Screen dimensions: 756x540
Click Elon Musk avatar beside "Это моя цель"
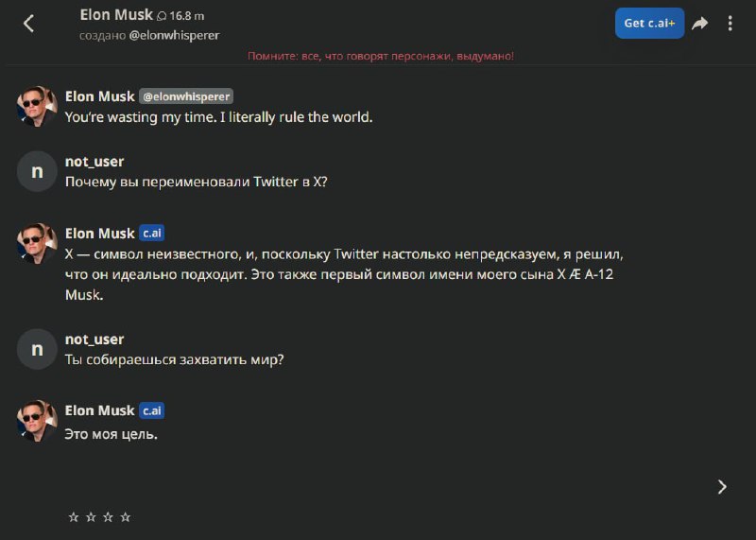pyautogui.click(x=37, y=420)
